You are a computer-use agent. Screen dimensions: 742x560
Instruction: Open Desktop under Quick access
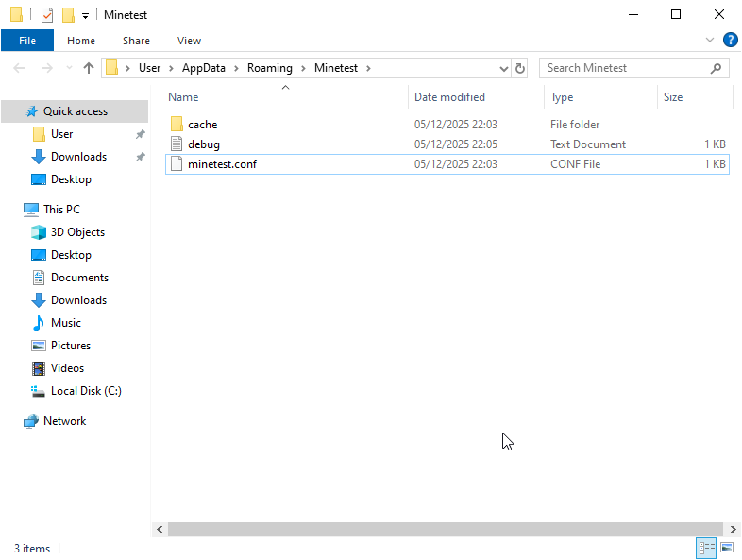71,179
